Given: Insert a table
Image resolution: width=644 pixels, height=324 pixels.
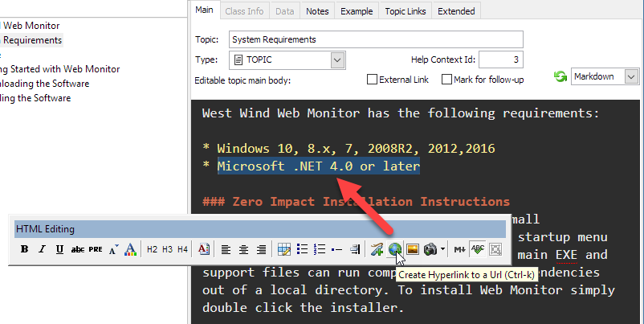Looking at the screenshot, I should click(283, 249).
